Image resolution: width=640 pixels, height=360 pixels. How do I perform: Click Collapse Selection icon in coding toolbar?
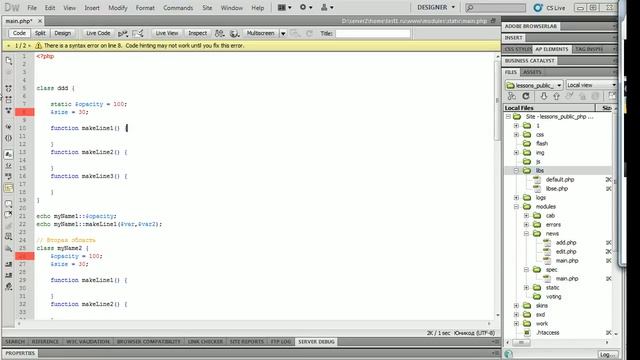(x=9, y=99)
